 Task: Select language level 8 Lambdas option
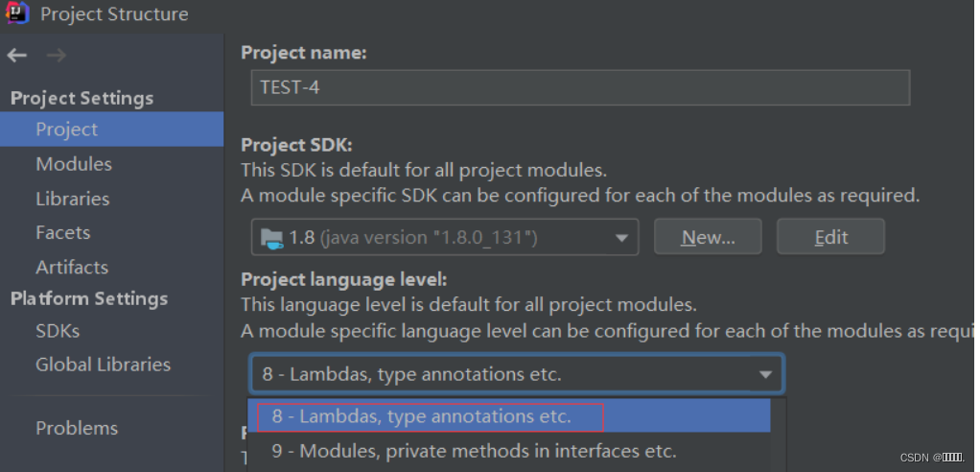(x=422, y=416)
